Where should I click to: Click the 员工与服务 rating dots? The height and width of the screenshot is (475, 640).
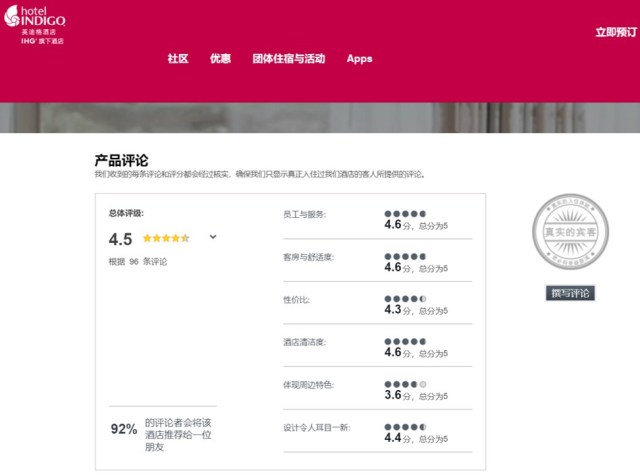(404, 214)
